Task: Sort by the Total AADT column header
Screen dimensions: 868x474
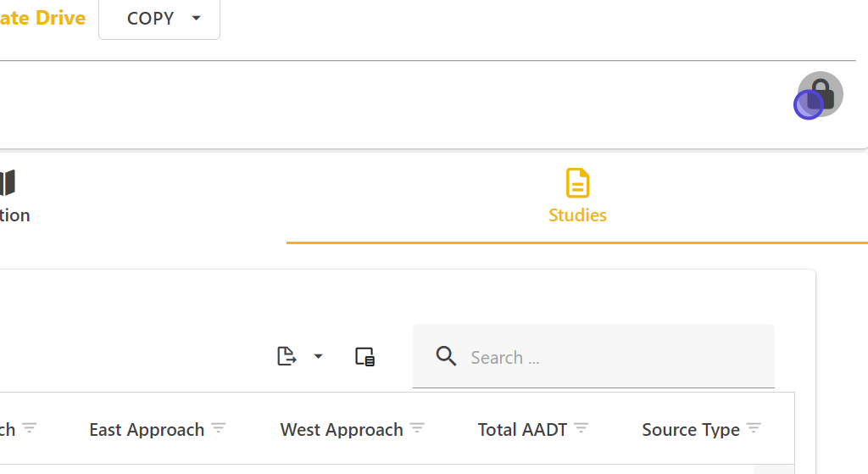Action: click(522, 430)
